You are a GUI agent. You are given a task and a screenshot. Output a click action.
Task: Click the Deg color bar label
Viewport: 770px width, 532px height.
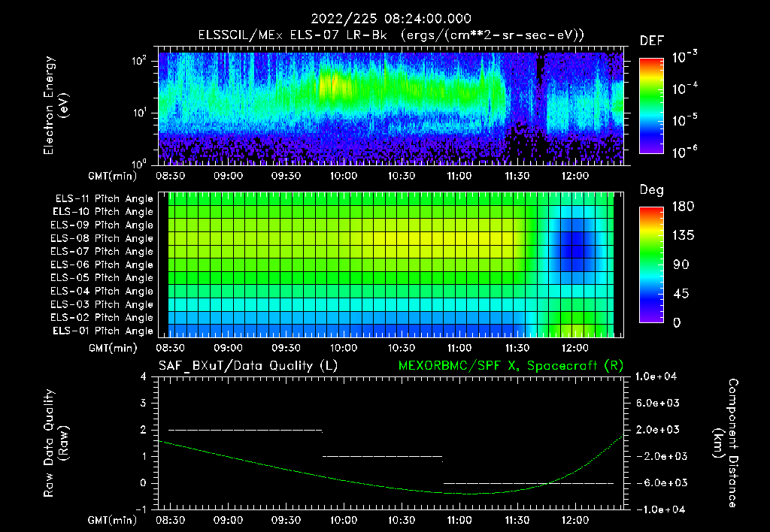pos(652,190)
